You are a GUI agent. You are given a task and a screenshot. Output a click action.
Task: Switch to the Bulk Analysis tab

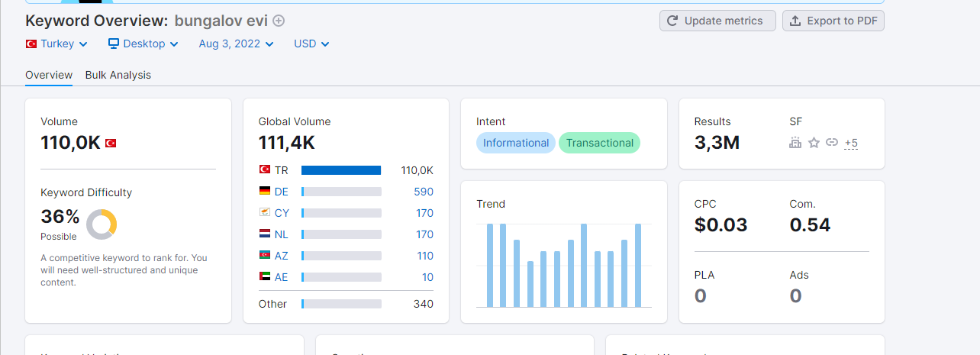pyautogui.click(x=118, y=75)
